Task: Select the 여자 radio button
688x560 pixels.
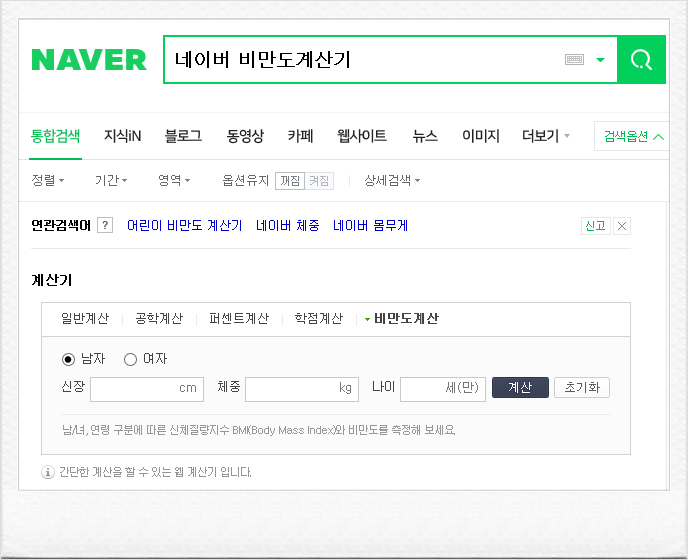Action: [x=130, y=359]
